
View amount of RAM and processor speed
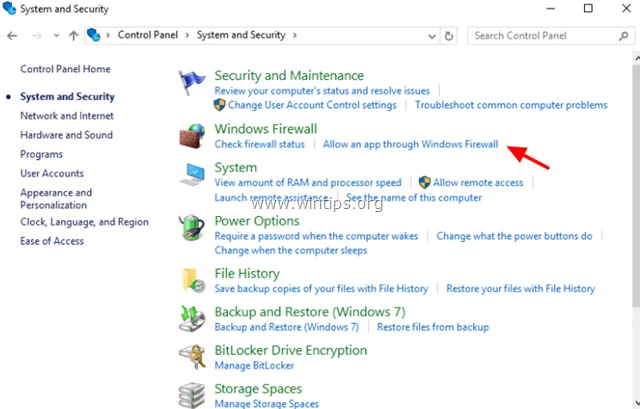(x=308, y=182)
